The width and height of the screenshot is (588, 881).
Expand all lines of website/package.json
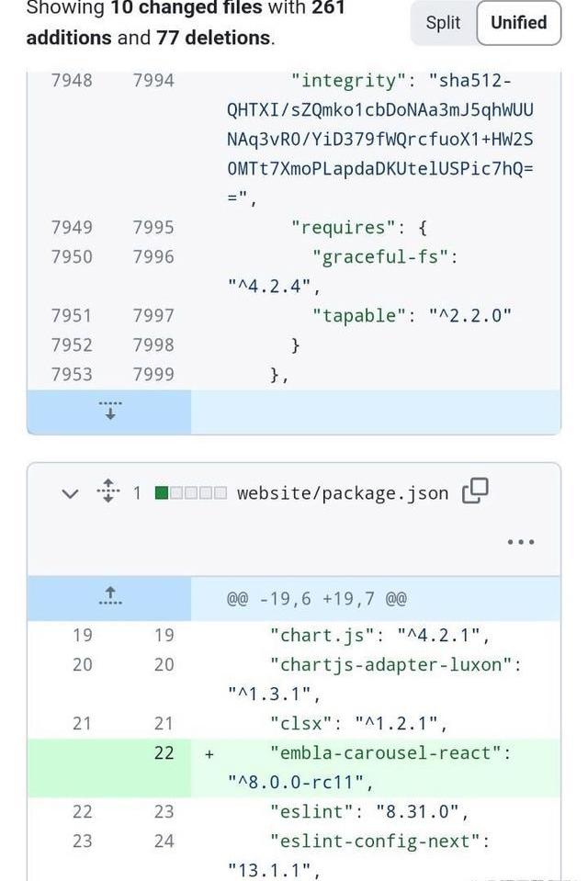(108, 491)
